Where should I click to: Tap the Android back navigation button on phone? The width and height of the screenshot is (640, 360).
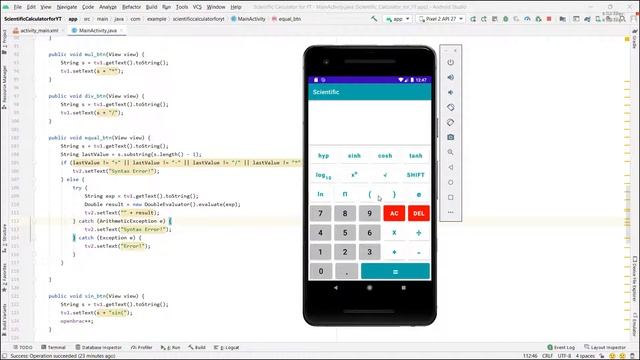click(336, 288)
